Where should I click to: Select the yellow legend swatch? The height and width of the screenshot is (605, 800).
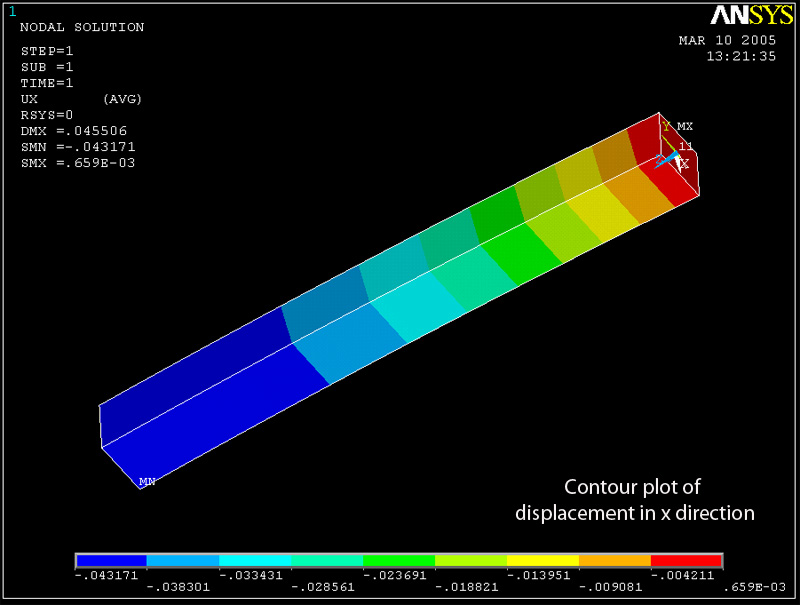click(543, 561)
